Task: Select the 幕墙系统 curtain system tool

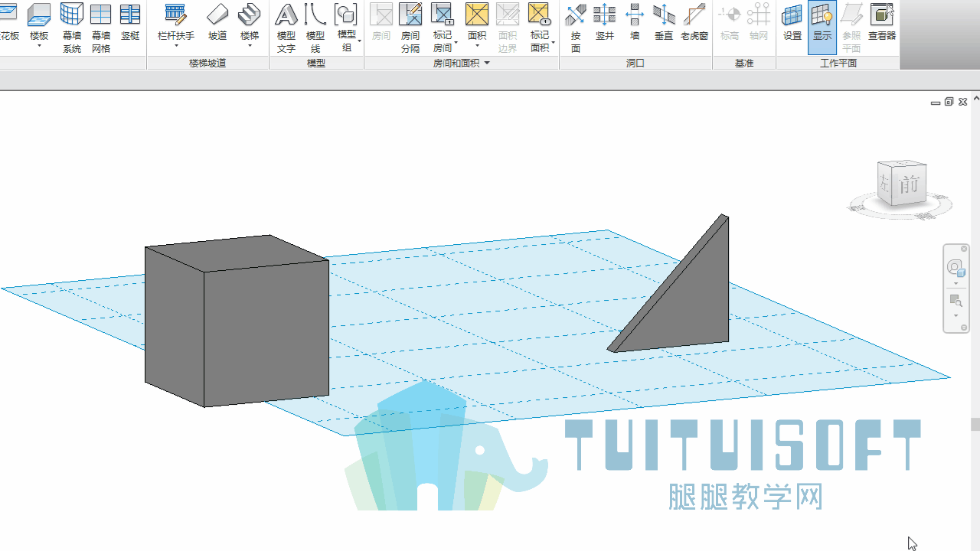Action: [x=72, y=28]
